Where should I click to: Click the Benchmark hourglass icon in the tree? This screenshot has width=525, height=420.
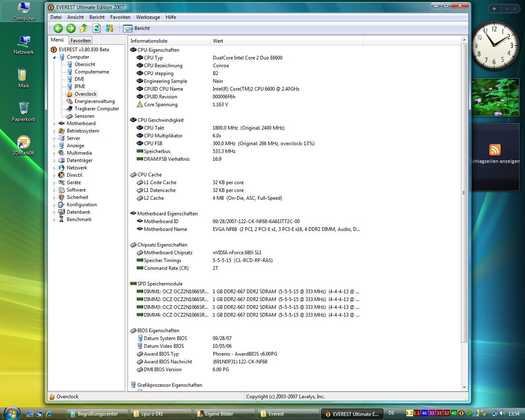tap(62, 219)
